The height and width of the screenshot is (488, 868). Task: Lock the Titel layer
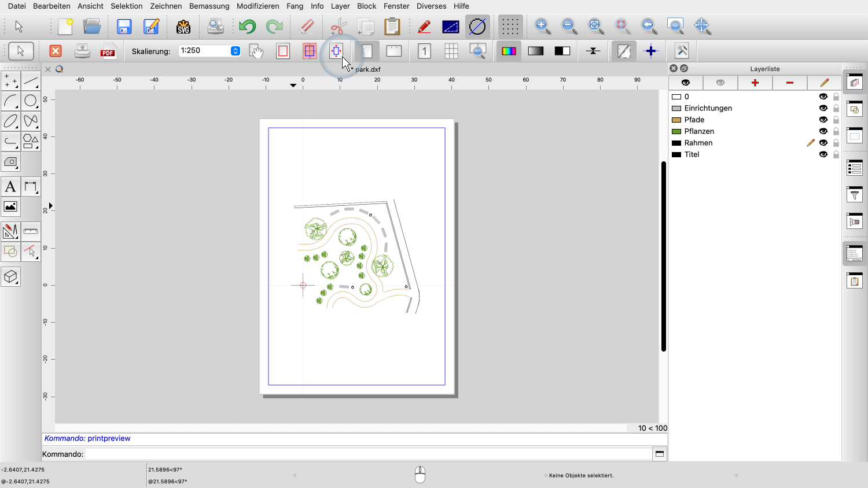pyautogui.click(x=836, y=154)
